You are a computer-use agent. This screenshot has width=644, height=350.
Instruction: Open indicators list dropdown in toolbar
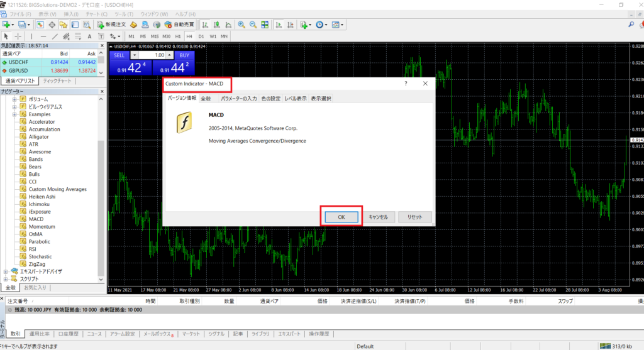305,25
